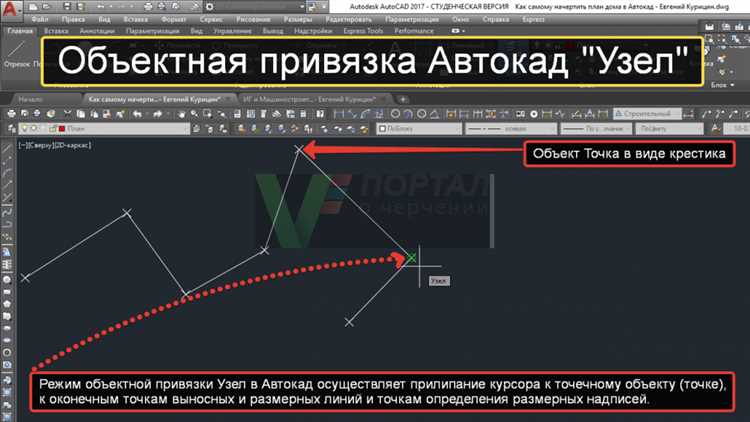This screenshot has height=422, width=750.
Task: Open layer properties manager icon
Action: [x=11, y=129]
